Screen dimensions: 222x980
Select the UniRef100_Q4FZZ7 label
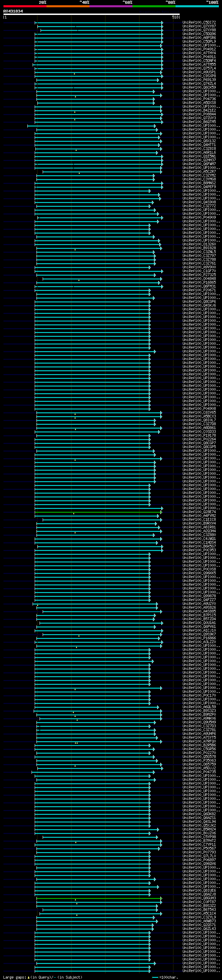pos(199,600)
